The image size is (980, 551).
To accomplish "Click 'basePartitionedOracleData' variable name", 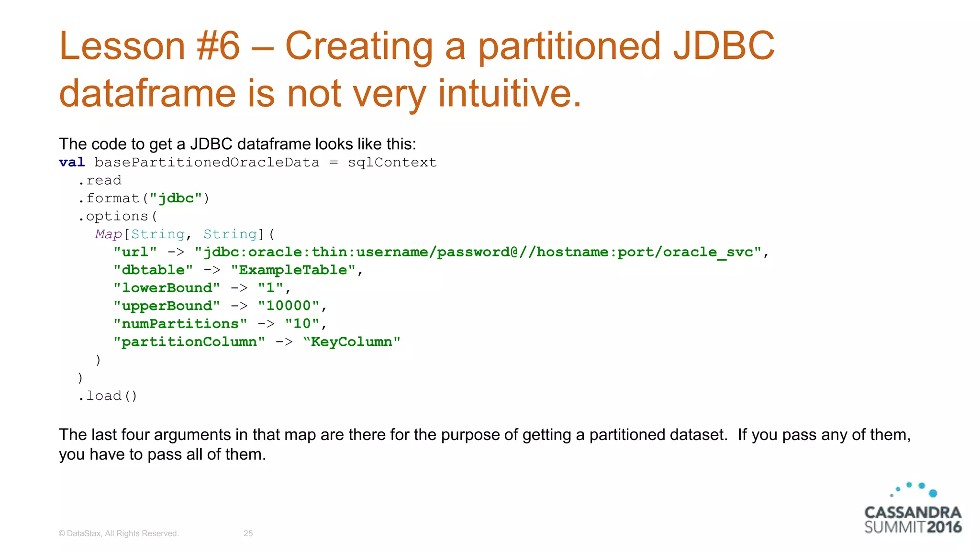I will pyautogui.click(x=207, y=163).
